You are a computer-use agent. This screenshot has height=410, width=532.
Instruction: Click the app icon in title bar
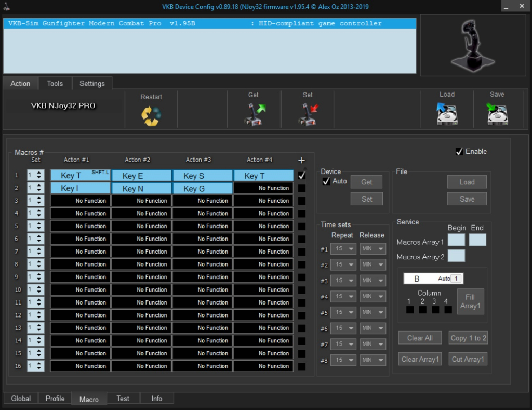click(x=6, y=6)
